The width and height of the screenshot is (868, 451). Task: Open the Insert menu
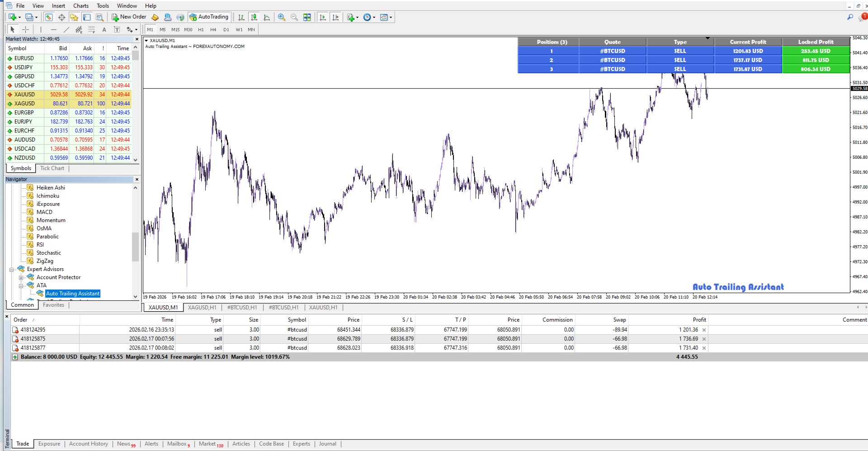(58, 6)
